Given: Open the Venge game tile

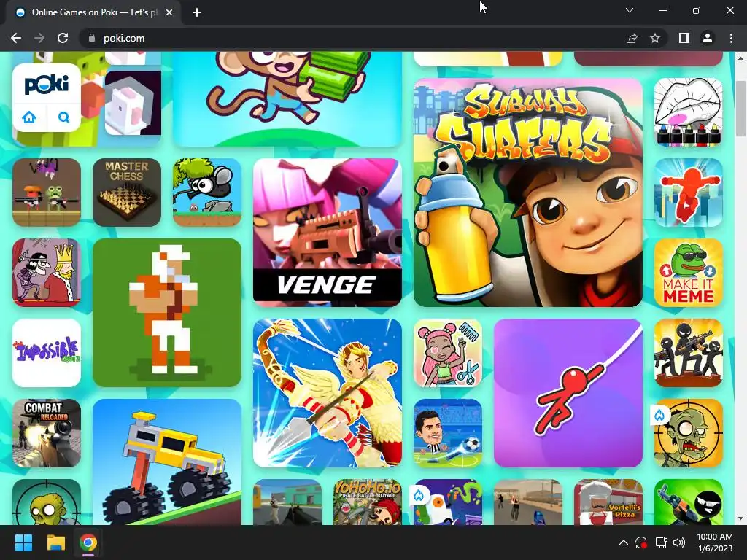Looking at the screenshot, I should click(x=328, y=233).
